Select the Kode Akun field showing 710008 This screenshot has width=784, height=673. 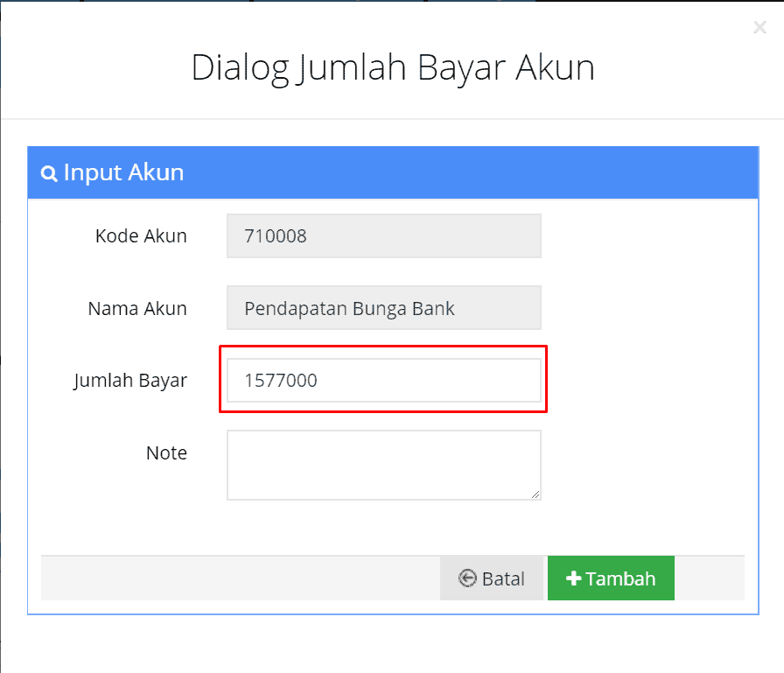(384, 236)
